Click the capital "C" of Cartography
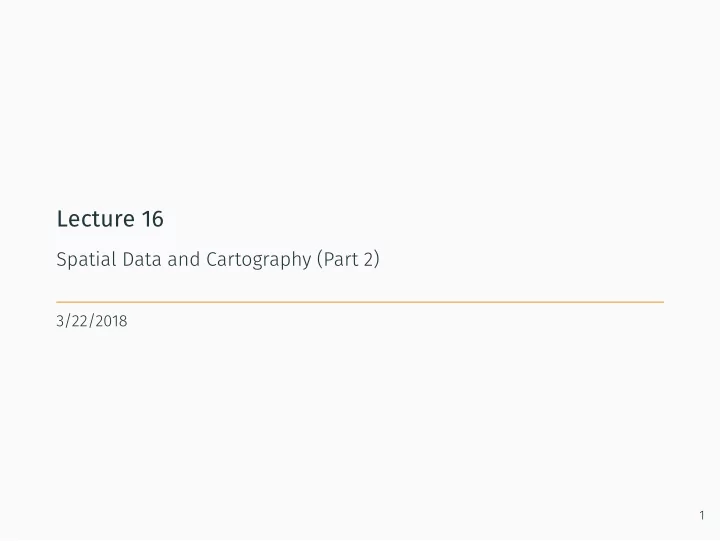 click(x=211, y=259)
